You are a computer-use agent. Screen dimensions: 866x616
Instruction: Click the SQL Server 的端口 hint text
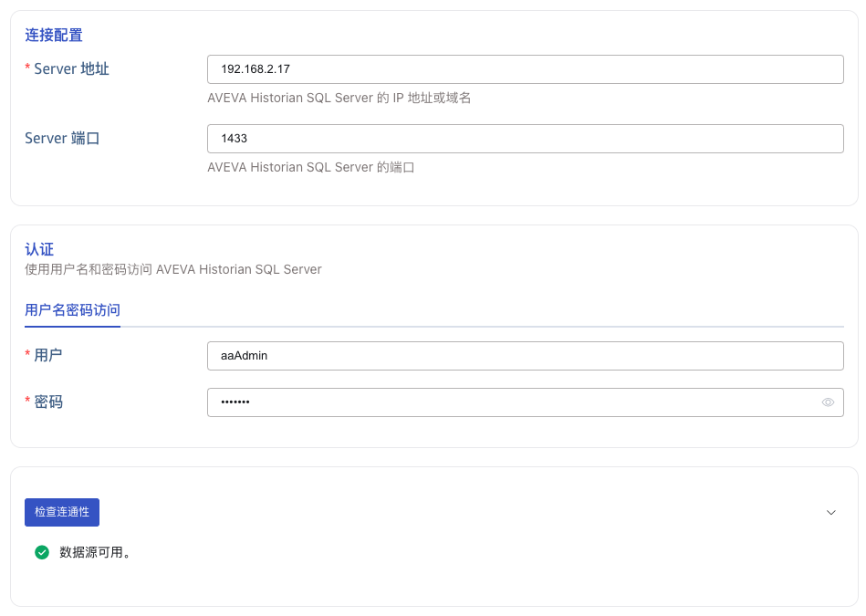coord(311,167)
